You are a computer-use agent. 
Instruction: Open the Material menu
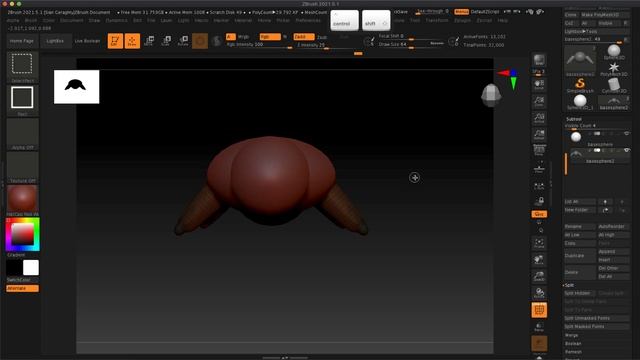pyautogui.click(x=243, y=20)
